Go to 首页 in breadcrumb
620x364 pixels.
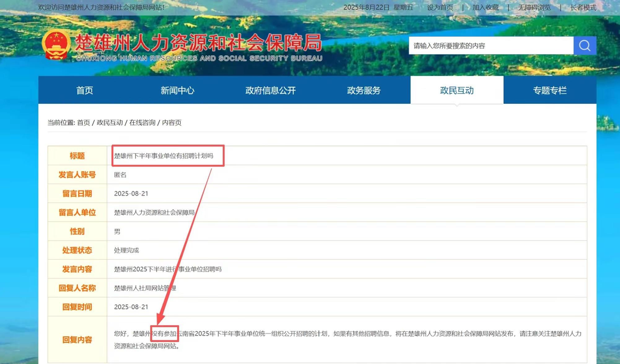[x=83, y=122]
